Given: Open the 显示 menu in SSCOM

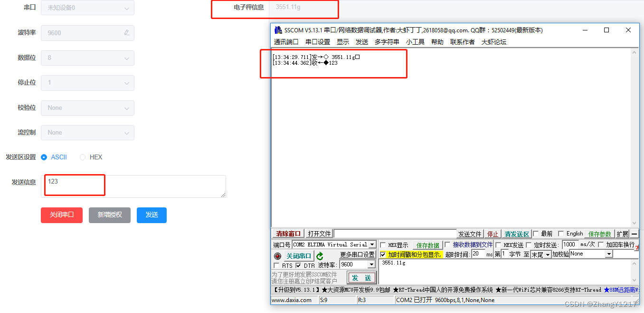Looking at the screenshot, I should 343,42.
